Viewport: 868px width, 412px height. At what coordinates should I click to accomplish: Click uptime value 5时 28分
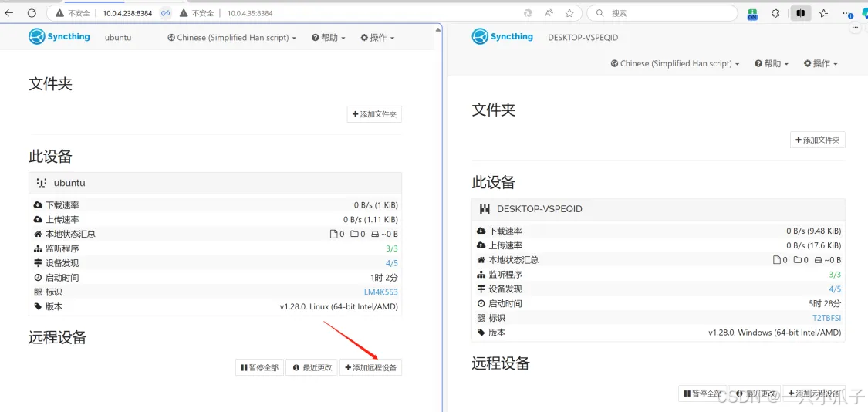(825, 303)
